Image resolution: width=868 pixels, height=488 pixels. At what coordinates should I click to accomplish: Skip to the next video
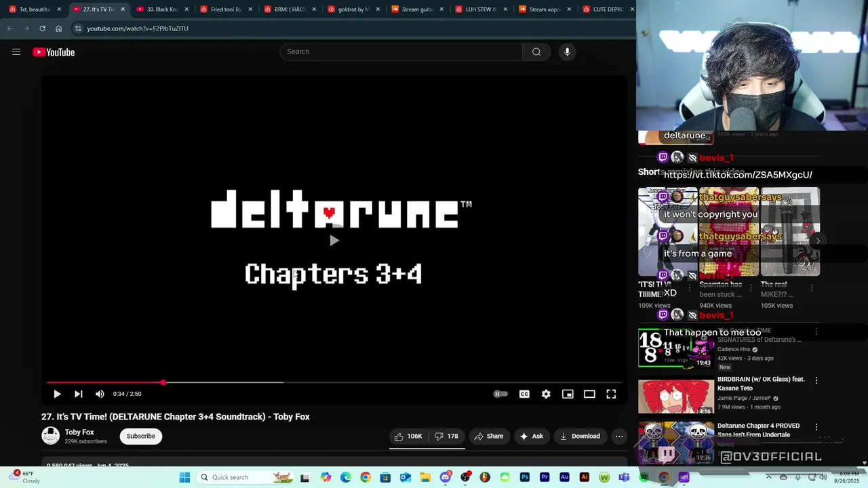click(x=79, y=394)
